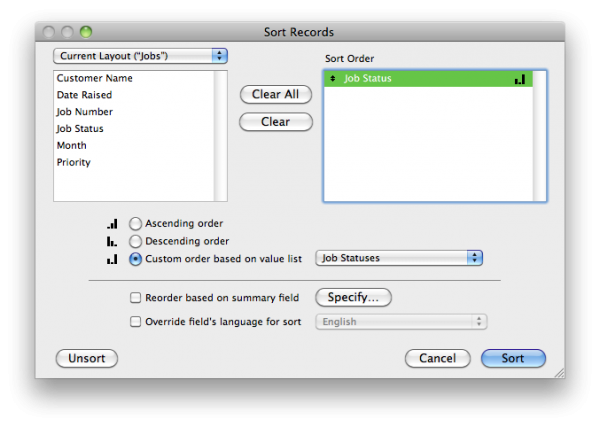
Task: Click the custom-order icon in the Job Status sort row
Action: pos(520,79)
